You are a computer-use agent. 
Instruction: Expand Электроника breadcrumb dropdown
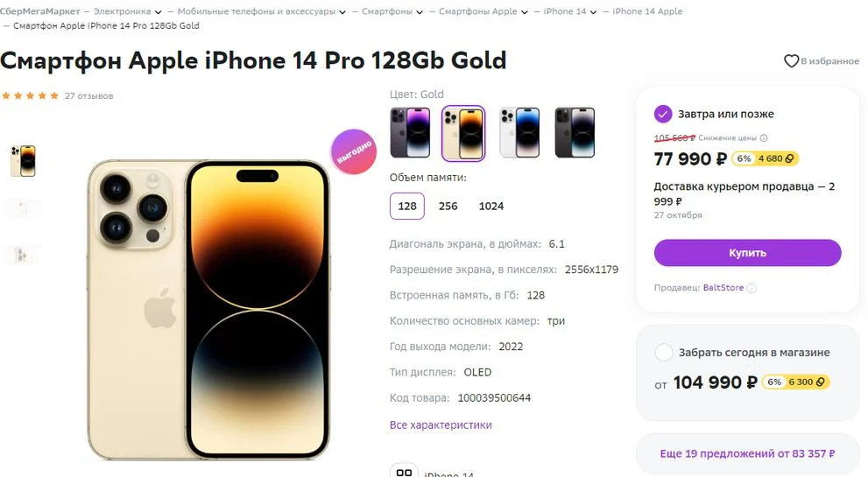[159, 11]
